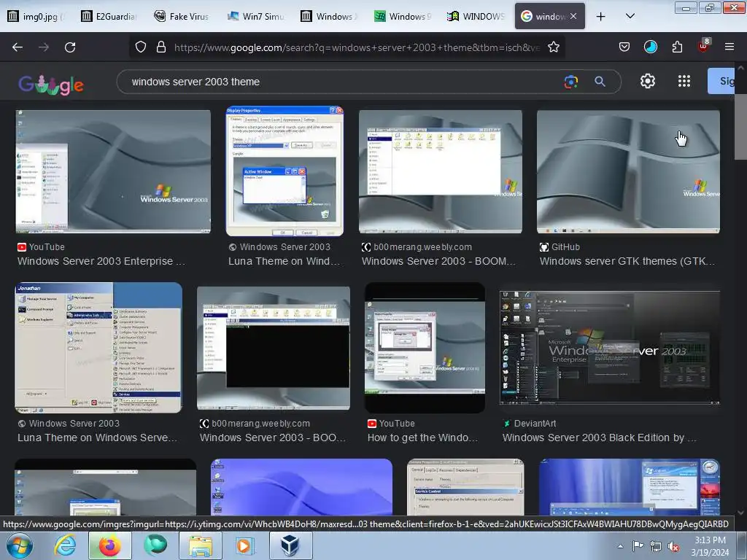747x560 pixels.
Task: Click the scrollbar down arrow
Action: point(740,513)
